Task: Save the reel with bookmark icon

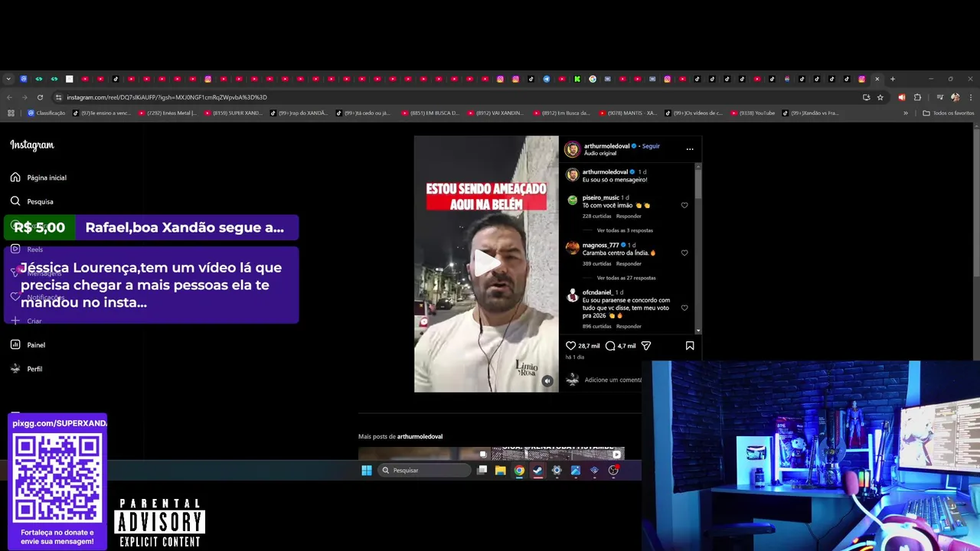Action: [690, 346]
